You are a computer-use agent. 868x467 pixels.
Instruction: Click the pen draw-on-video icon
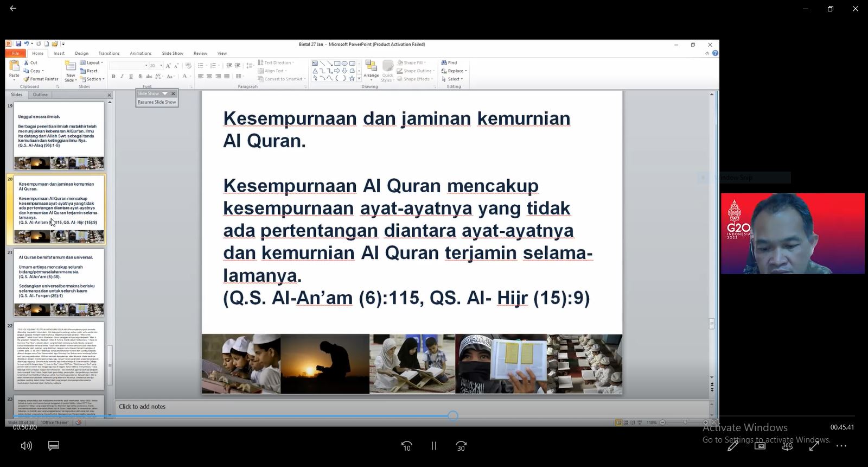(x=732, y=446)
